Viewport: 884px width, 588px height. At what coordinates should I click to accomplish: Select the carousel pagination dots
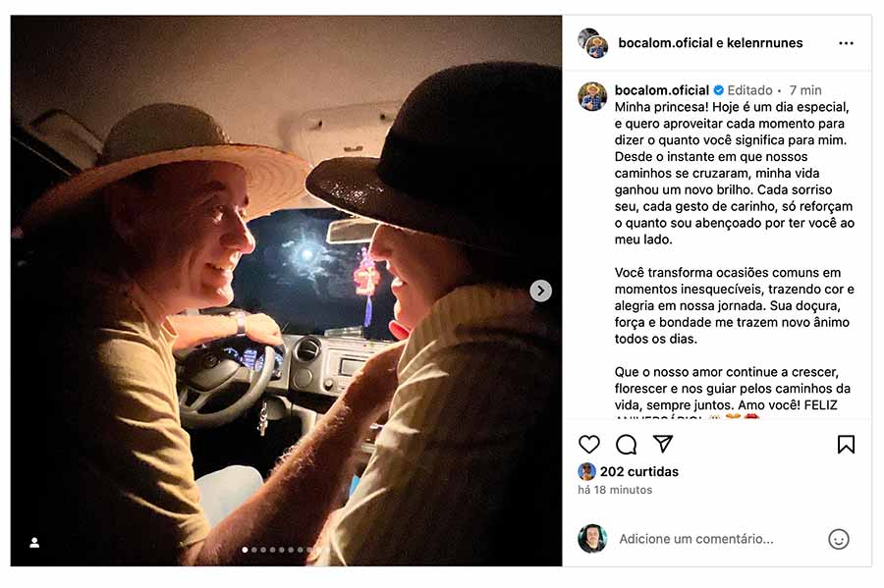click(x=280, y=550)
